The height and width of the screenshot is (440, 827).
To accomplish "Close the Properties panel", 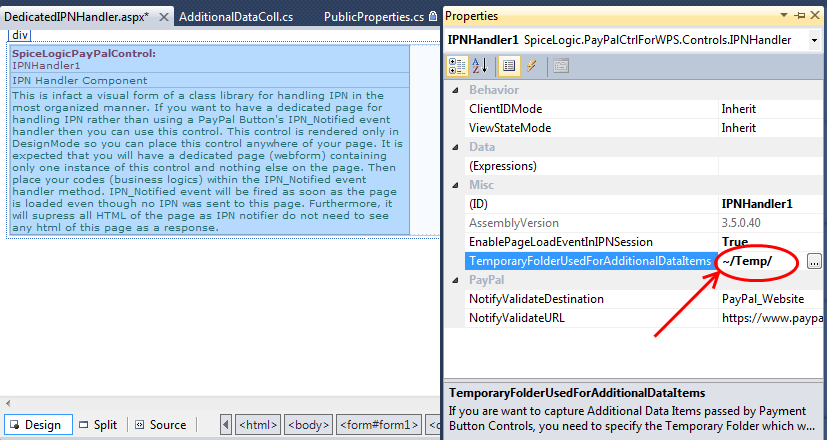I will (816, 17).
